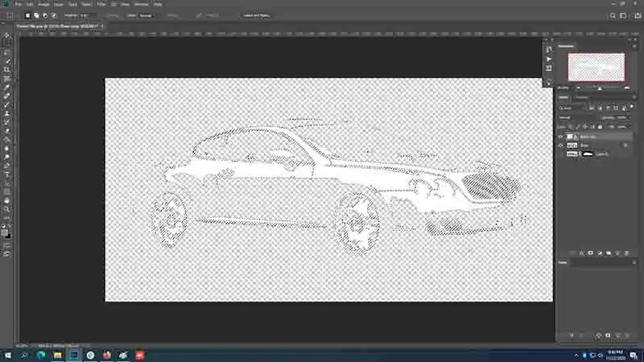The width and height of the screenshot is (644, 362).
Task: Click the foreground color swatch
Action: coord(5,232)
